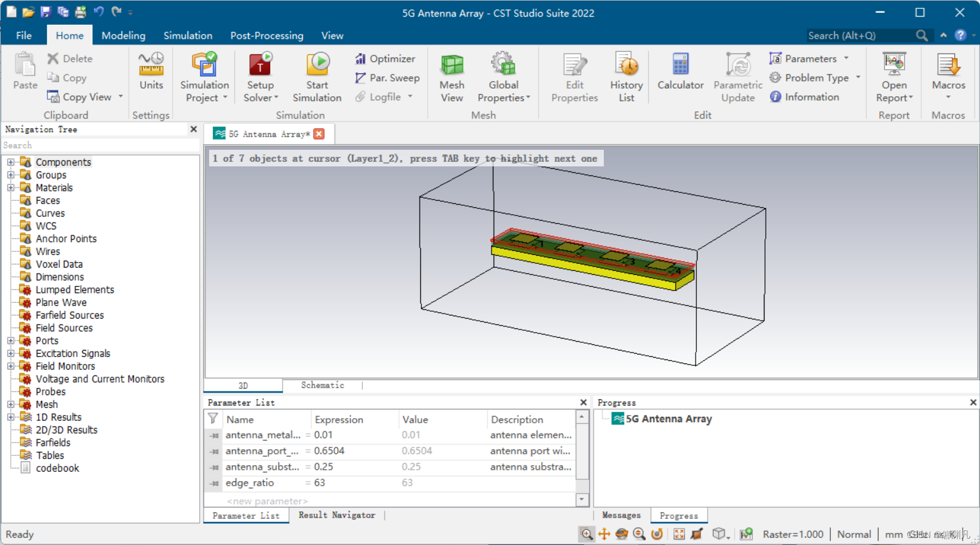Select the Farfields tree item
The width and height of the screenshot is (980, 545).
coord(53,442)
